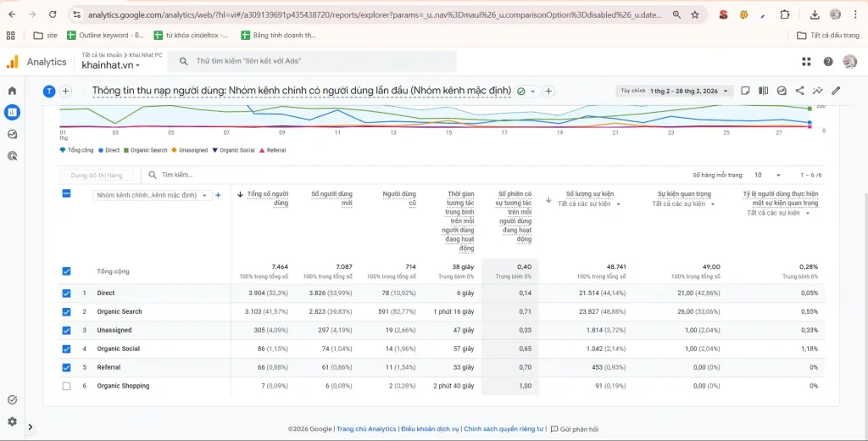Uncheck the Tổng cộng row checkbox

coord(66,271)
